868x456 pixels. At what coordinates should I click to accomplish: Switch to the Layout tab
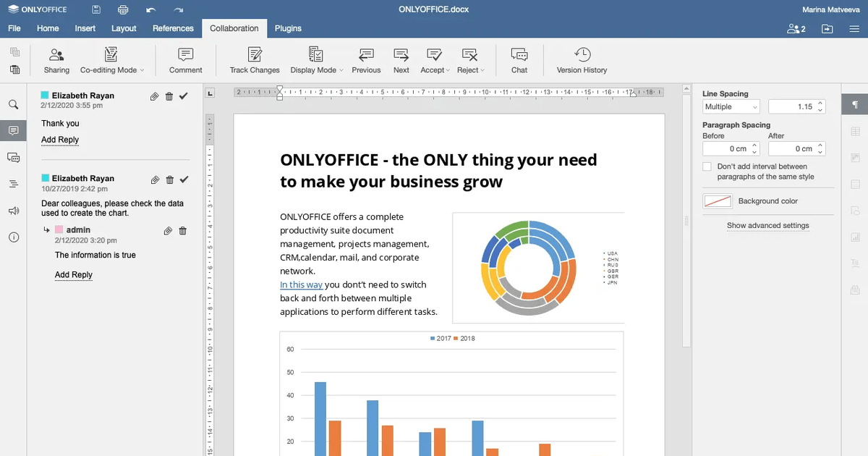[x=124, y=28]
